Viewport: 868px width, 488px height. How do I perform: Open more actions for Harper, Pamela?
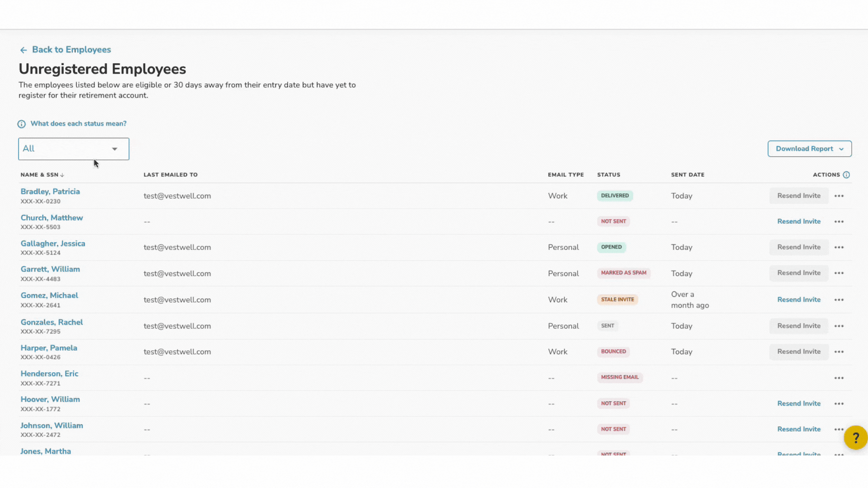839,352
